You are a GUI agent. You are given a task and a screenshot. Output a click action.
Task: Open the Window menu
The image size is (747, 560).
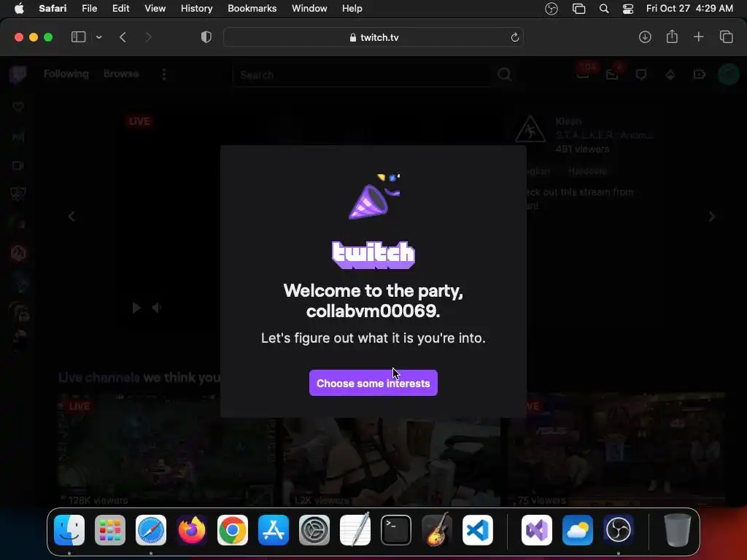pos(309,9)
